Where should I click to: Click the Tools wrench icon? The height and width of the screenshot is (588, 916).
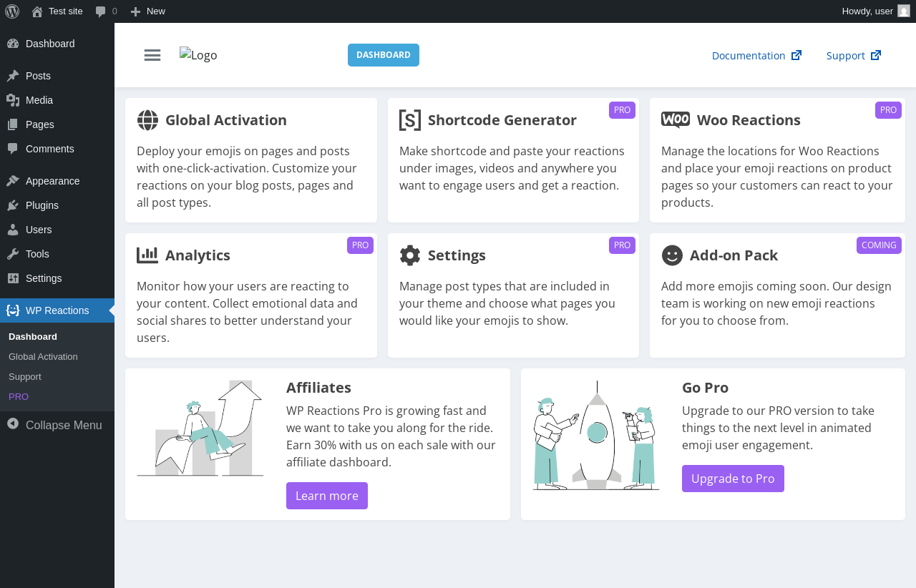[13, 254]
